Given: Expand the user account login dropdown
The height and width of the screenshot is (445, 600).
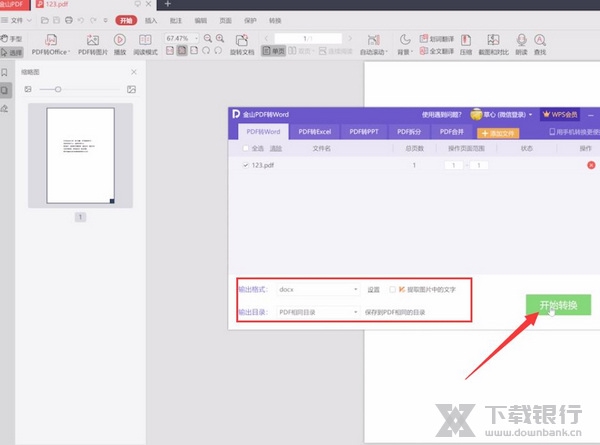Looking at the screenshot, I should point(530,114).
